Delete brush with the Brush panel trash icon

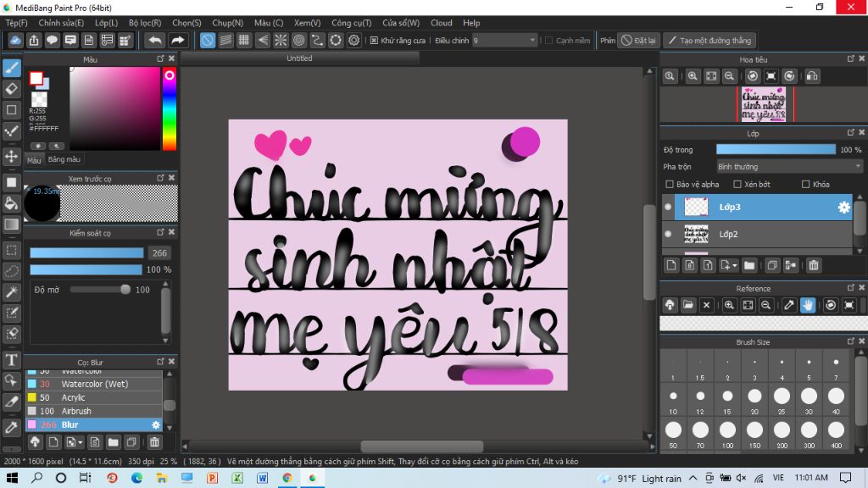(x=154, y=442)
